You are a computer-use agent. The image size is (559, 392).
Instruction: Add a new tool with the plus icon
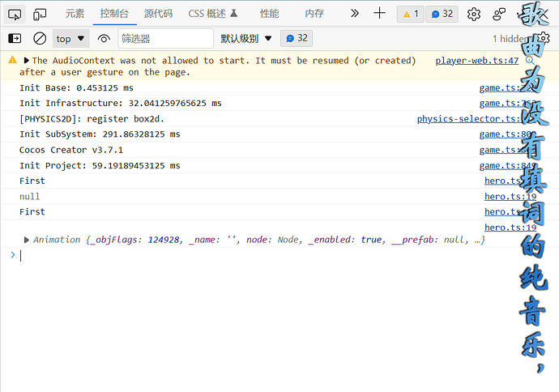[379, 14]
